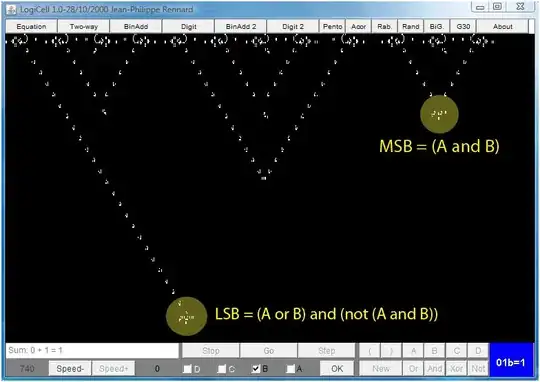Minimize the LogiCell window

click(480, 7)
